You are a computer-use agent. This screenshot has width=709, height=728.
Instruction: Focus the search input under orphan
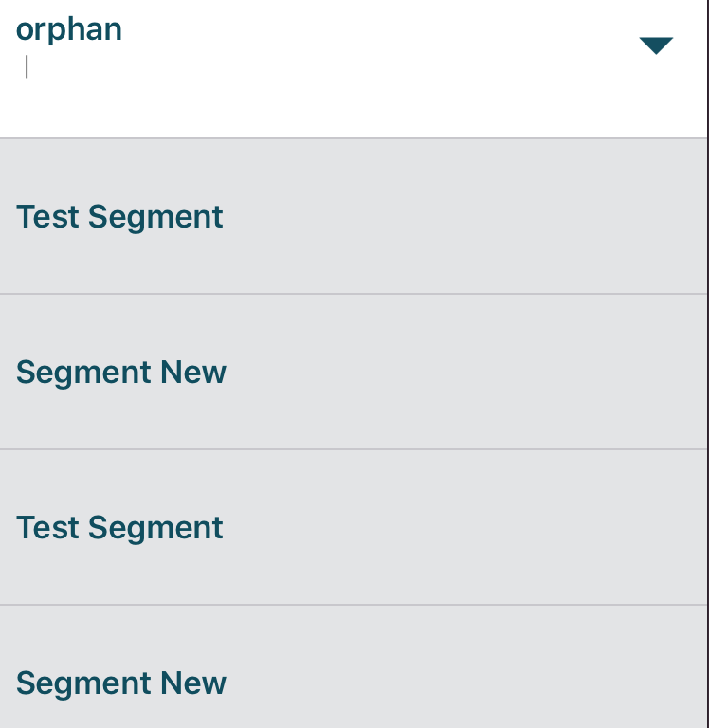pyautogui.click(x=190, y=68)
